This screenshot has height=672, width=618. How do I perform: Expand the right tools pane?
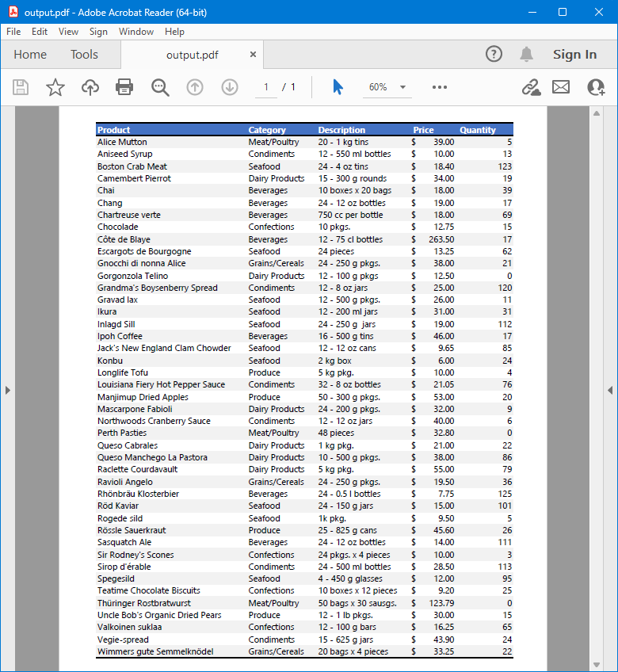(x=610, y=390)
